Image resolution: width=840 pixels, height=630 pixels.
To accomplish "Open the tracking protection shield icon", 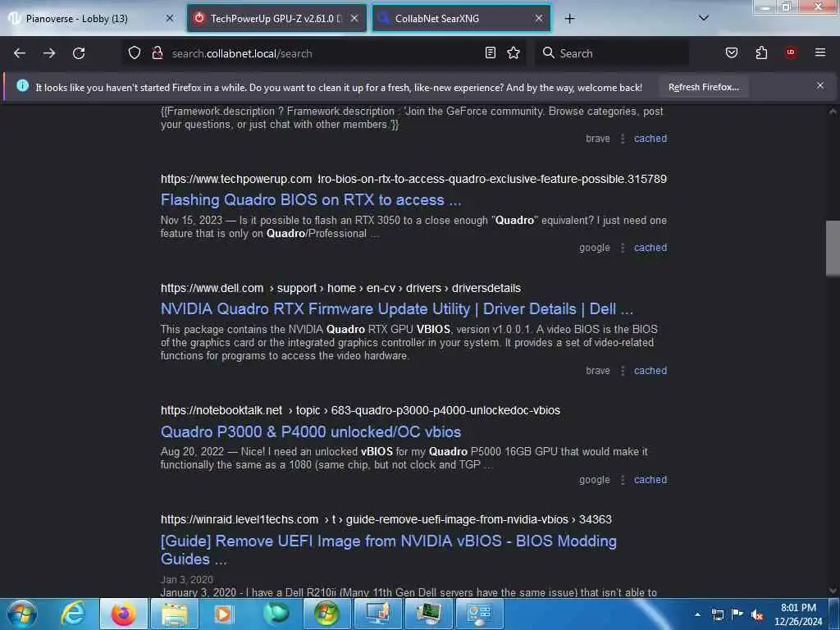I will pos(135,52).
